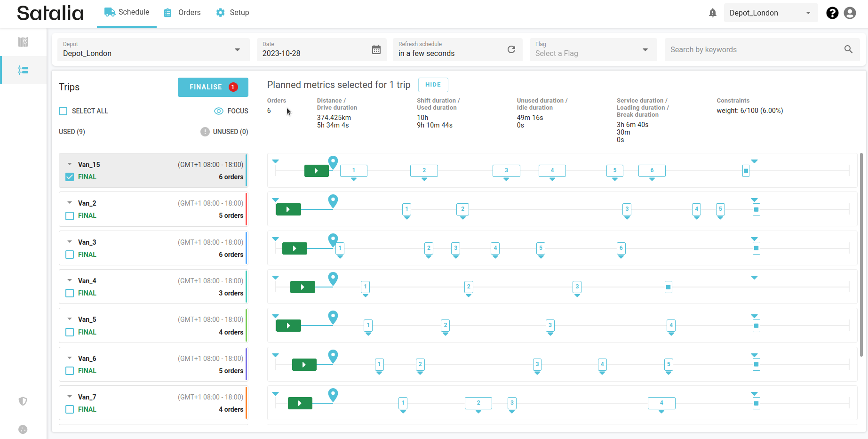Open the notifications bell
This screenshot has width=868, height=439.
[x=712, y=13]
